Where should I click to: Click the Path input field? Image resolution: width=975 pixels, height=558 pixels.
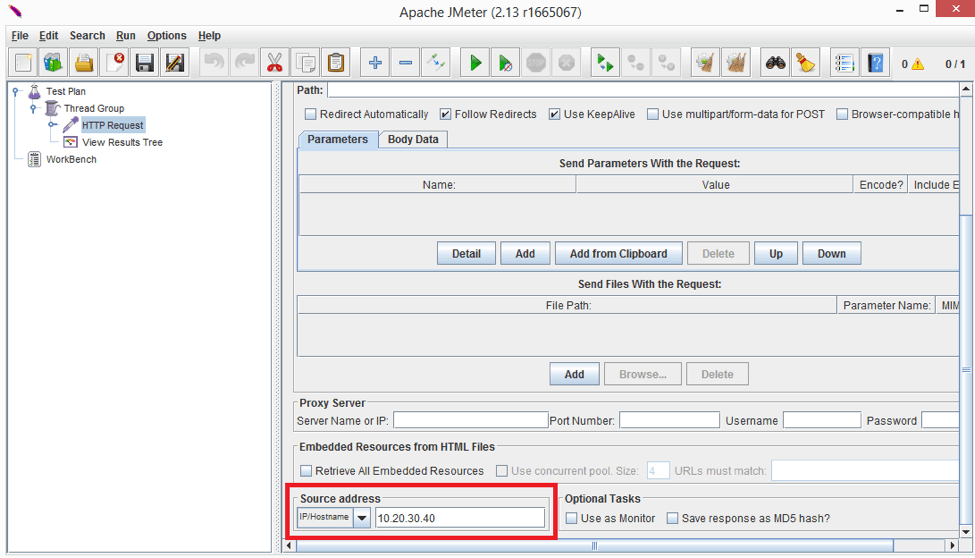pyautogui.click(x=643, y=90)
